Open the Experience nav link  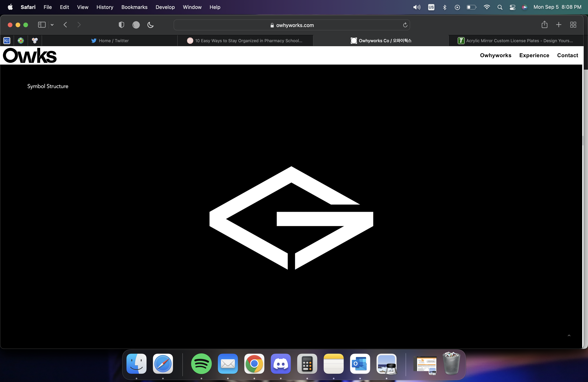(x=534, y=55)
